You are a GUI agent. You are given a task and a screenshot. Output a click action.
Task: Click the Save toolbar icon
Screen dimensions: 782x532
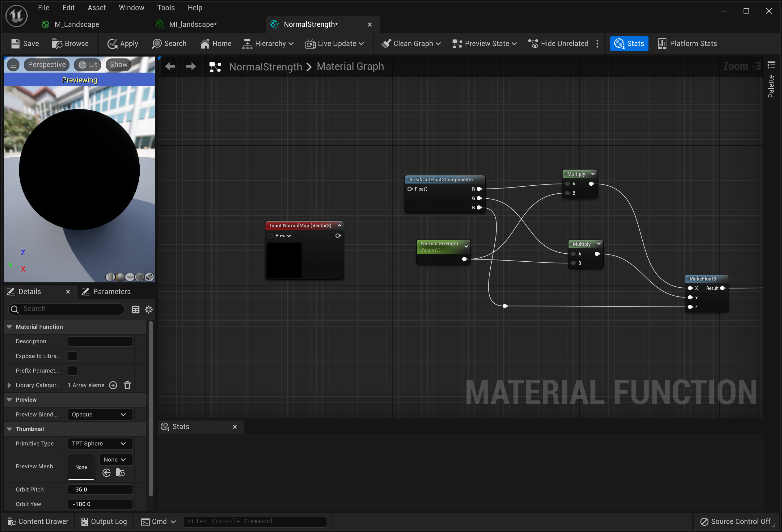(16, 44)
